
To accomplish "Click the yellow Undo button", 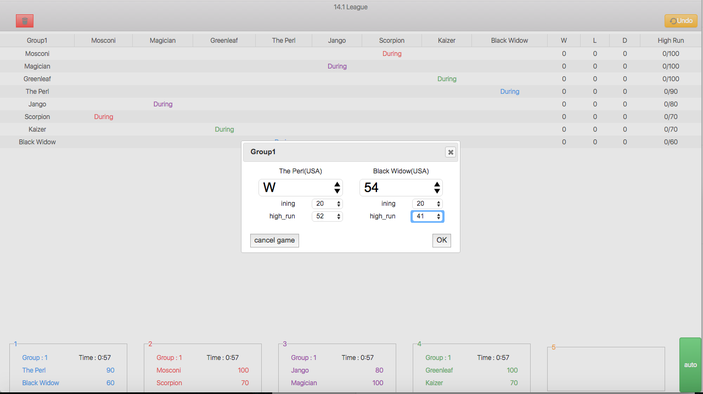I will [681, 21].
